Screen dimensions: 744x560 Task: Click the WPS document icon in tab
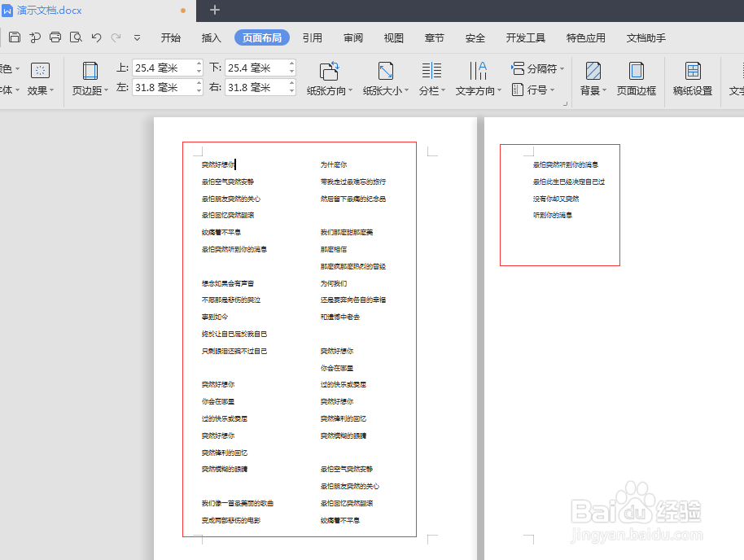tap(7, 11)
